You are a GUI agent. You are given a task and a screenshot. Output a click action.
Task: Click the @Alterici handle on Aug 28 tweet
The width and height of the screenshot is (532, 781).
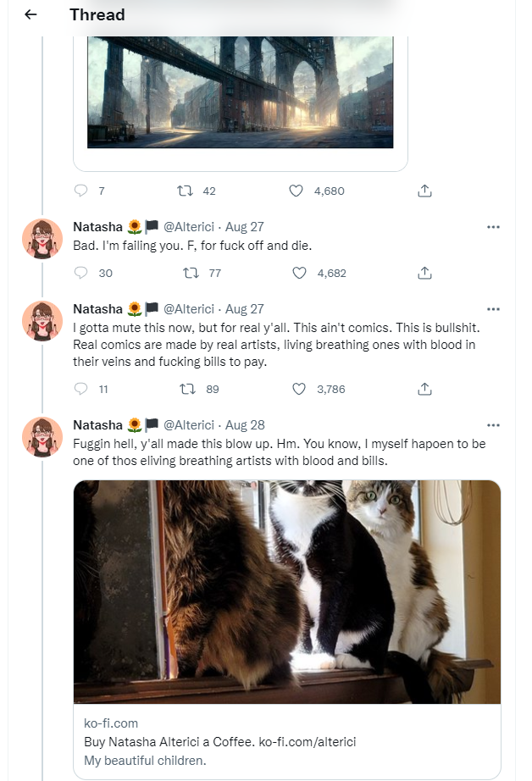tap(188, 425)
